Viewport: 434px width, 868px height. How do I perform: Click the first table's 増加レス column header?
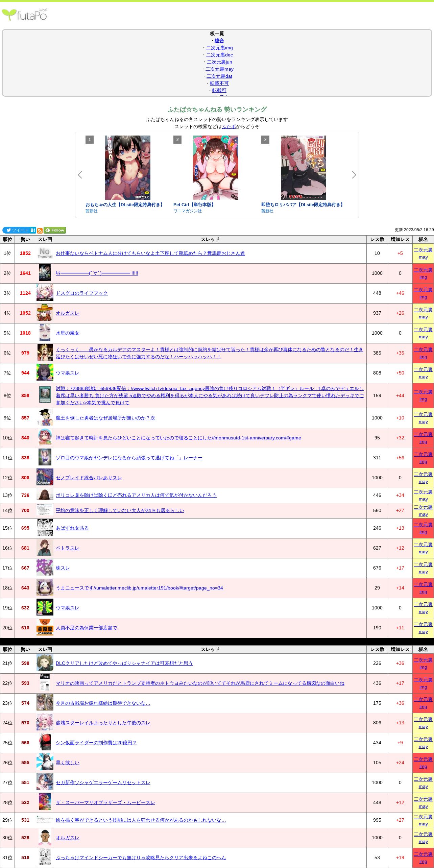[x=400, y=239]
